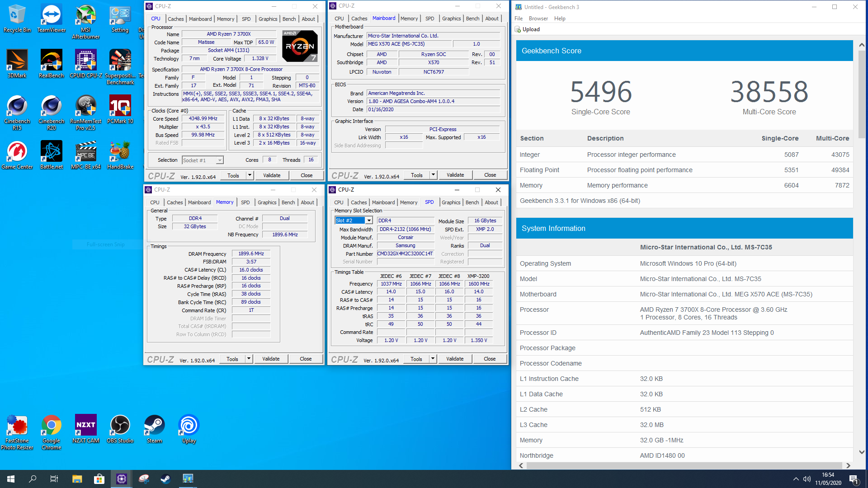
Task: Launch TeamViewer from the desktop
Action: (51, 19)
